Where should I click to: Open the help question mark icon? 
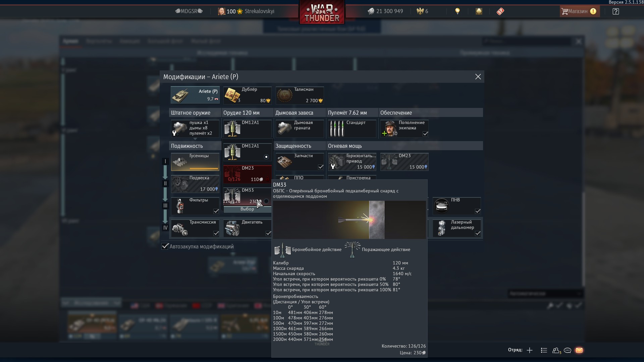[616, 11]
